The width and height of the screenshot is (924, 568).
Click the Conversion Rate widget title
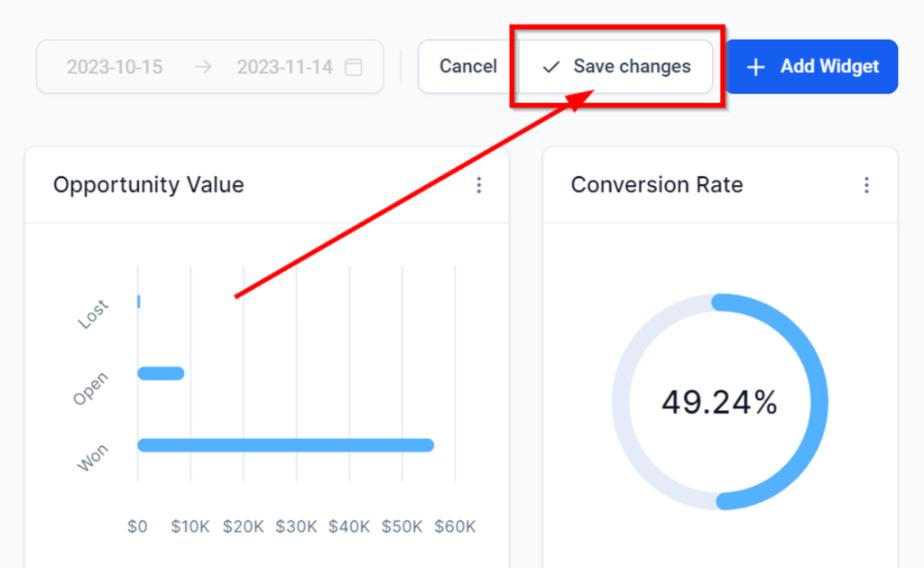coord(657,185)
